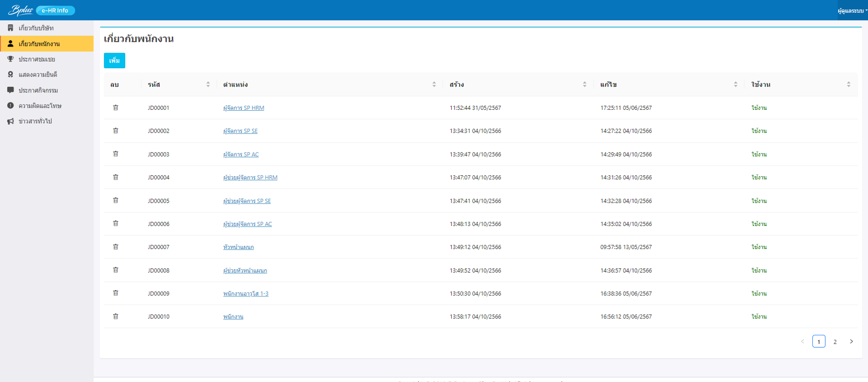Viewport: 868px width, 382px height.
Task: Open the หัวหน้าแผนก position link
Action: pos(238,247)
